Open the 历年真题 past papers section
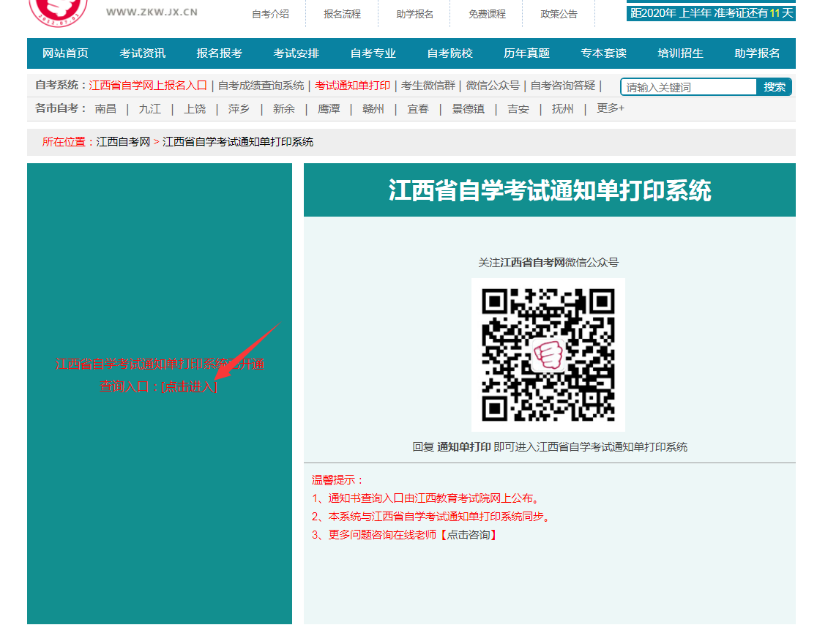This screenshot has width=817, height=644. coord(526,53)
